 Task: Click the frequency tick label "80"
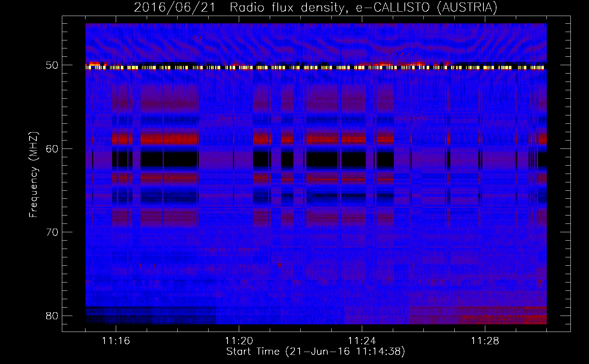click(x=52, y=316)
